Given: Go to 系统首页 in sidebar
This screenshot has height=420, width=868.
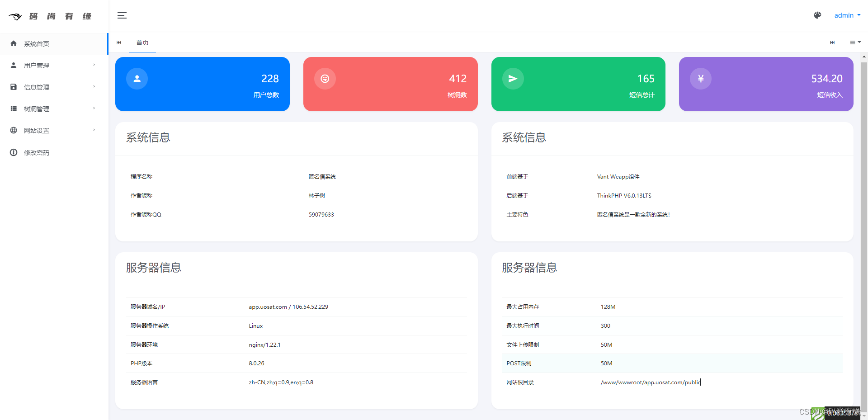Looking at the screenshot, I should 54,44.
